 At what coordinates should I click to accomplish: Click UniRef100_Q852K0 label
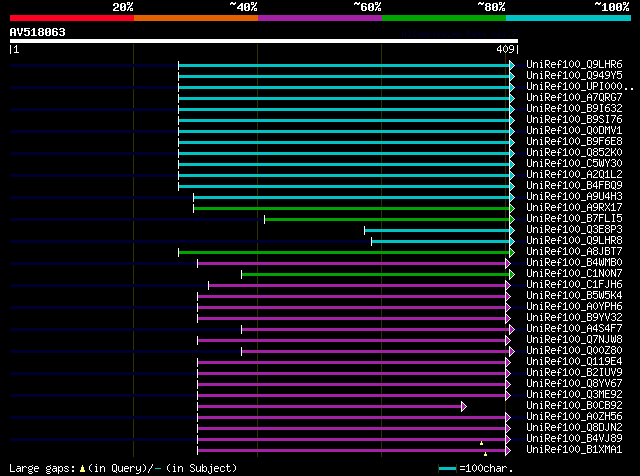point(574,153)
